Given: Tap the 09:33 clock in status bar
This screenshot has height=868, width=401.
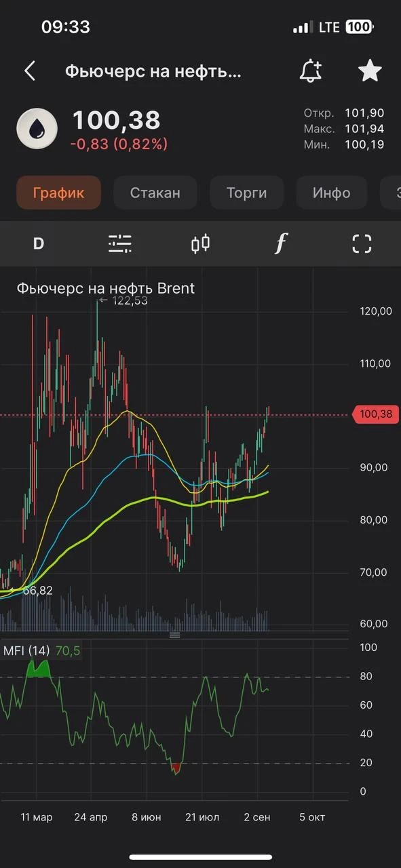Looking at the screenshot, I should [x=66, y=27].
